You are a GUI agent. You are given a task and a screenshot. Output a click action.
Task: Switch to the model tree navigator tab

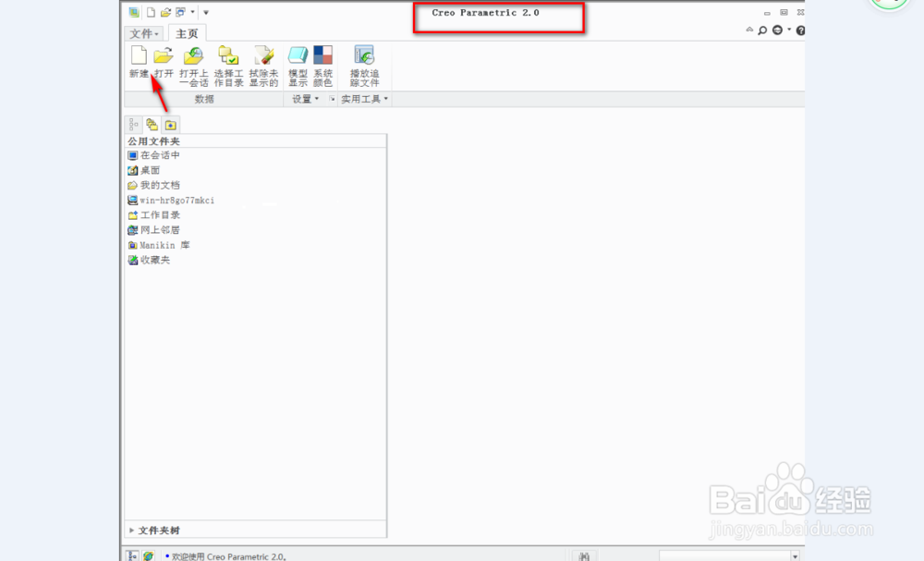(134, 125)
